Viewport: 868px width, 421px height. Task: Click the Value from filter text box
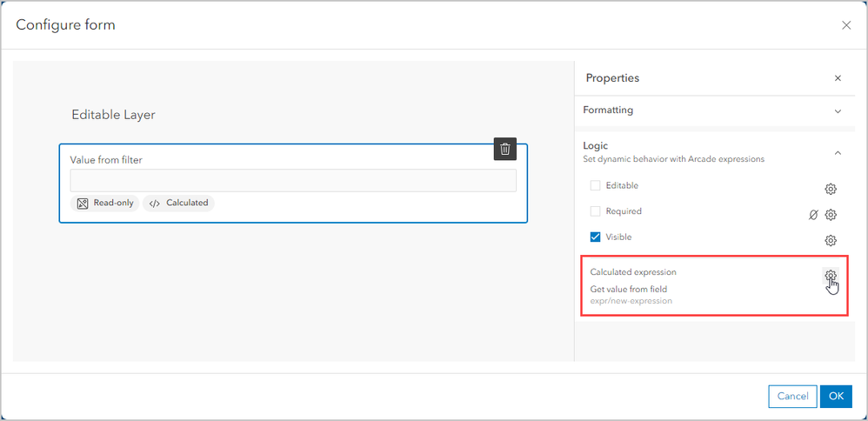[293, 180]
